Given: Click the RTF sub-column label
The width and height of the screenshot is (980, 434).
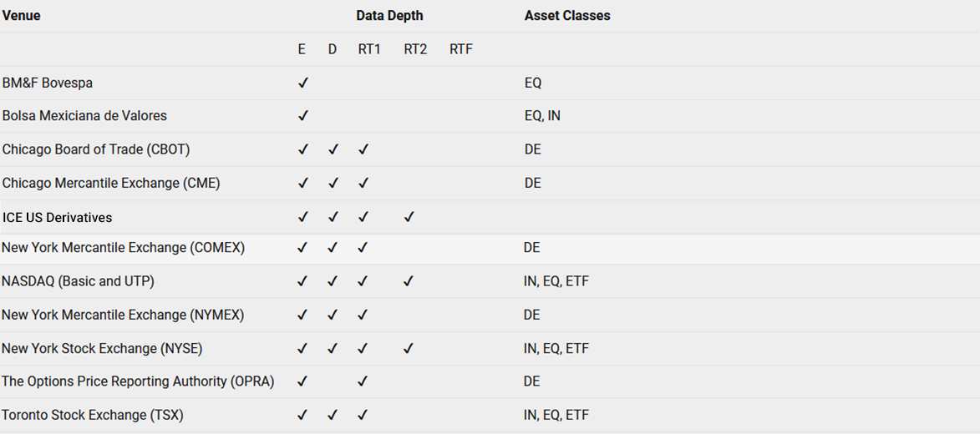Looking at the screenshot, I should point(461,49).
